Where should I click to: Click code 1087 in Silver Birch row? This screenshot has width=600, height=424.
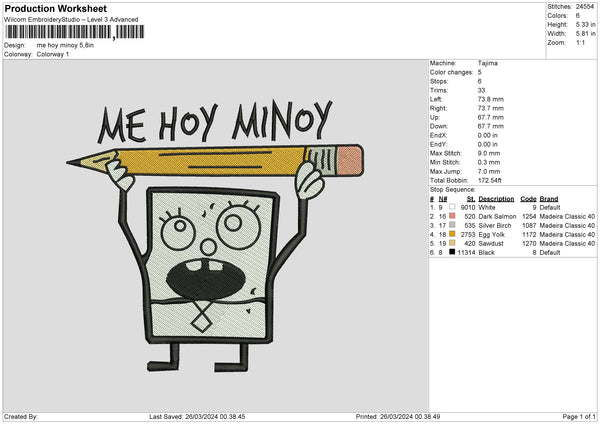click(x=529, y=225)
